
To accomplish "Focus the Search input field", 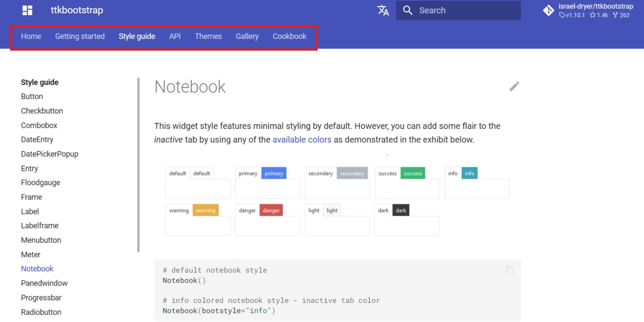I will (x=458, y=10).
